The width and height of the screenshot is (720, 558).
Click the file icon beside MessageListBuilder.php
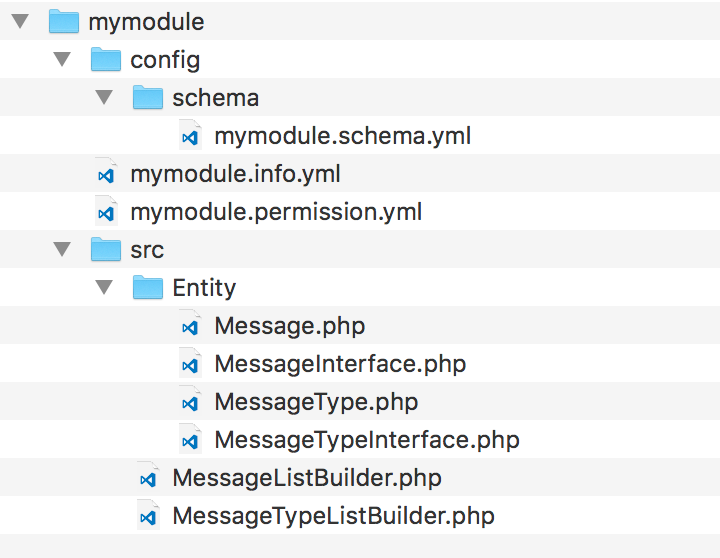148,479
